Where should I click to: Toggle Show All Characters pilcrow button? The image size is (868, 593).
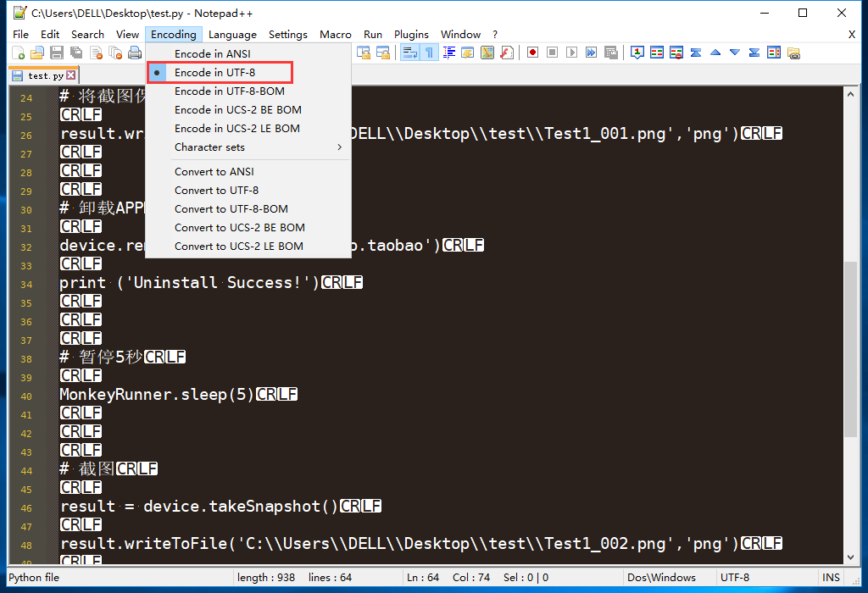coord(430,53)
